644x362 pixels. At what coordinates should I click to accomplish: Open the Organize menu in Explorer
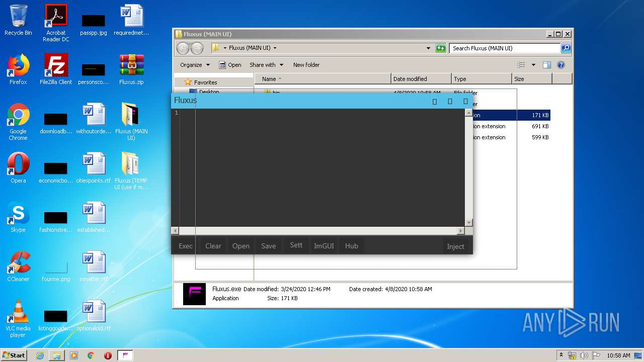195,65
